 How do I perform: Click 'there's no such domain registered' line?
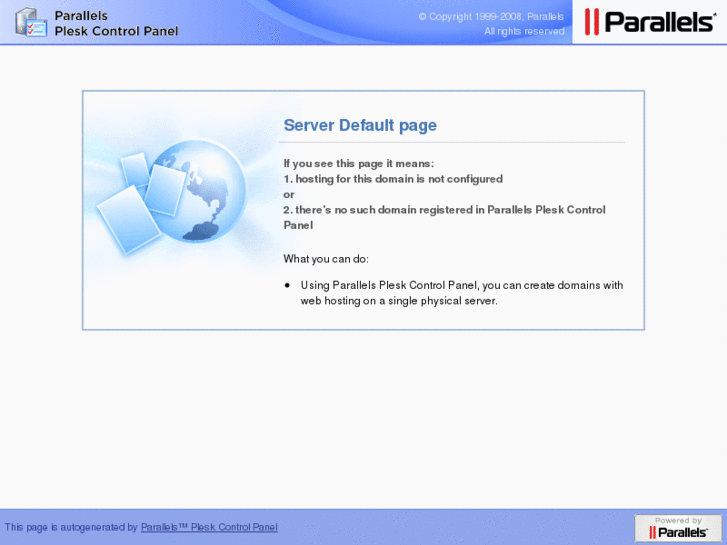(444, 217)
